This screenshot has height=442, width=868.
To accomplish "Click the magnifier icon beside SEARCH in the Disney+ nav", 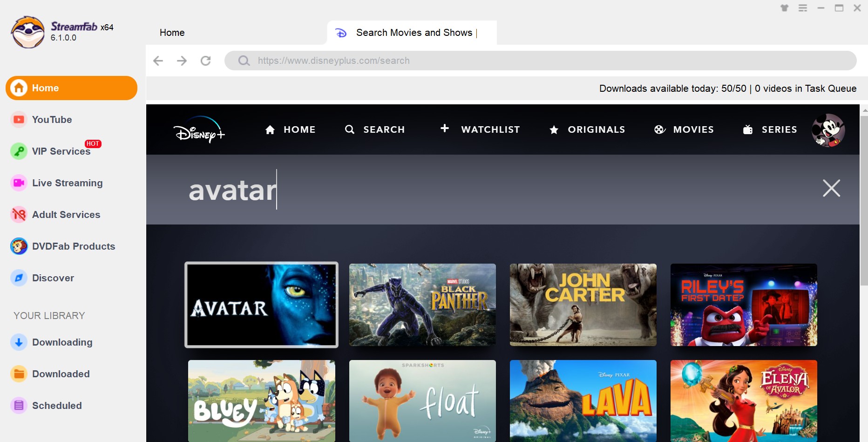I will 350,129.
